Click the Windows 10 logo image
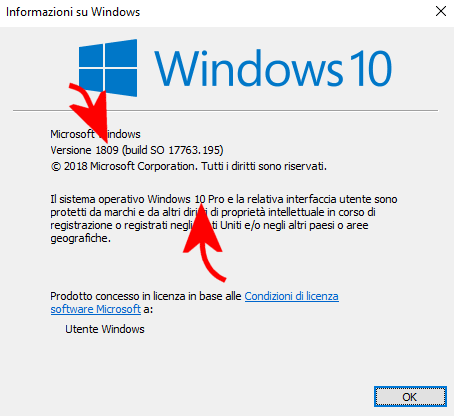The width and height of the screenshot is (454, 416). (x=235, y=68)
